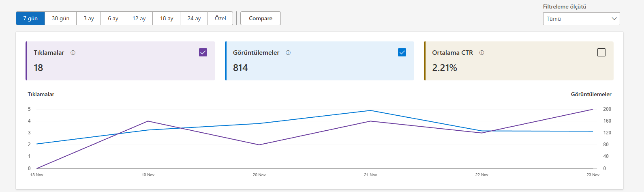Click the Görüntülemeler axis title above chart
Screen dimensions: 644x192
pyautogui.click(x=591, y=94)
